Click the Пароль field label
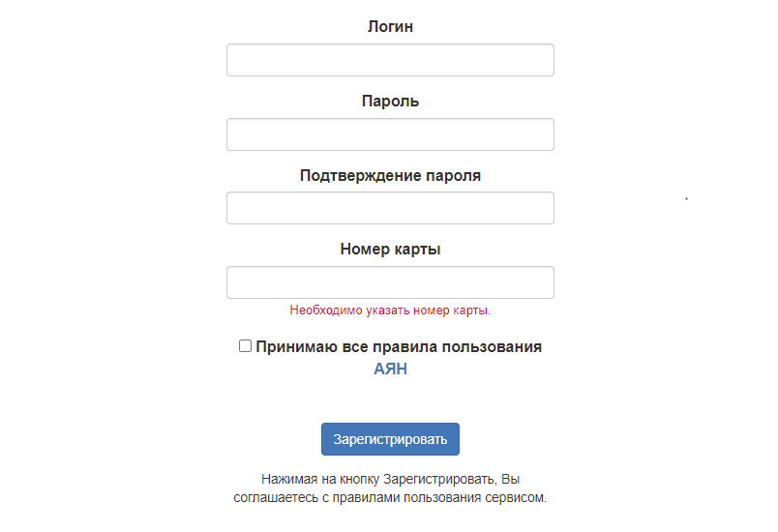Viewport: 778px width, 532px height. (x=390, y=101)
